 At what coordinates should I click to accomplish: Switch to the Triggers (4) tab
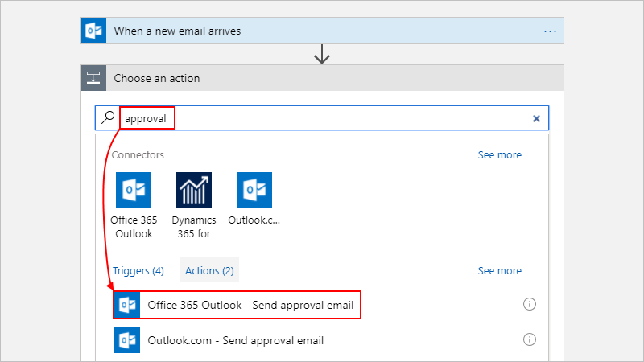tap(138, 270)
